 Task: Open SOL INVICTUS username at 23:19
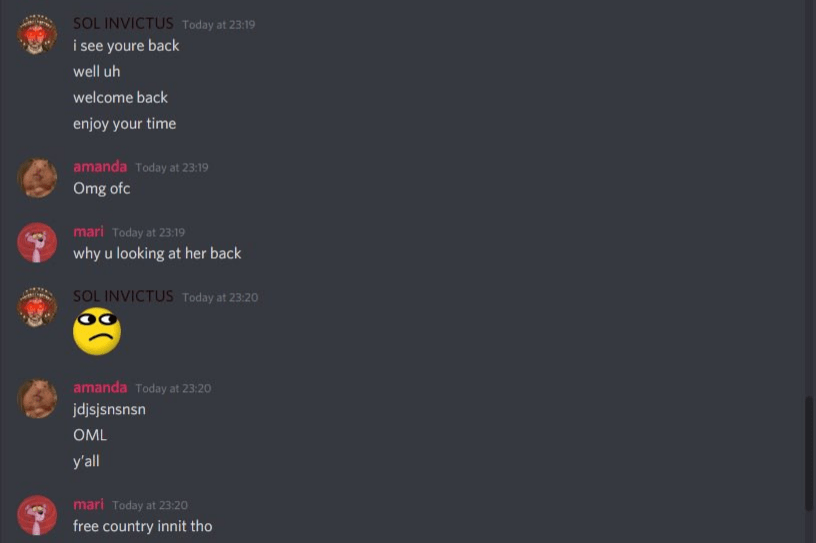[123, 23]
